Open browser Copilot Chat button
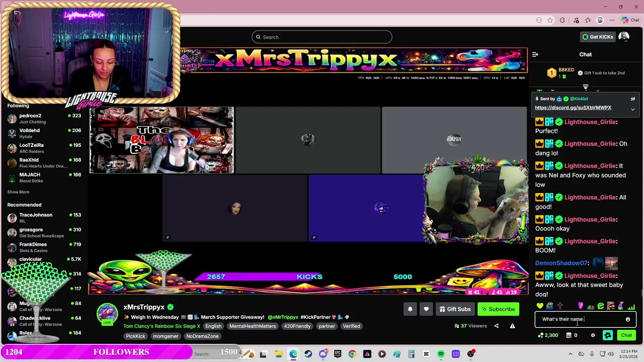 630,20
